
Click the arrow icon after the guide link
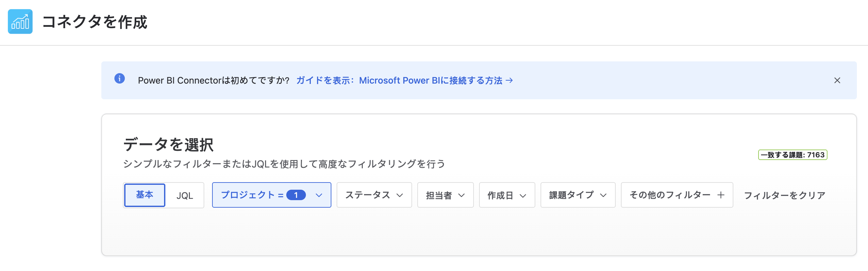coord(509,80)
